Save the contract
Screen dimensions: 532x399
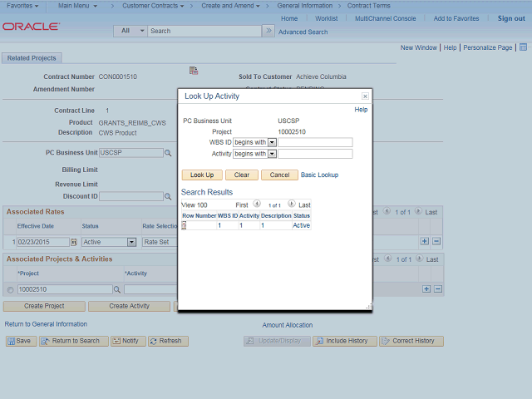click(x=21, y=341)
